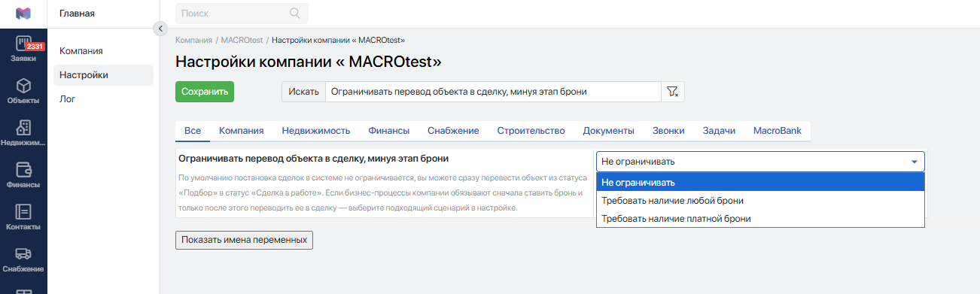
Task: Close the Не ограничивать dropdown box
Action: click(x=760, y=162)
